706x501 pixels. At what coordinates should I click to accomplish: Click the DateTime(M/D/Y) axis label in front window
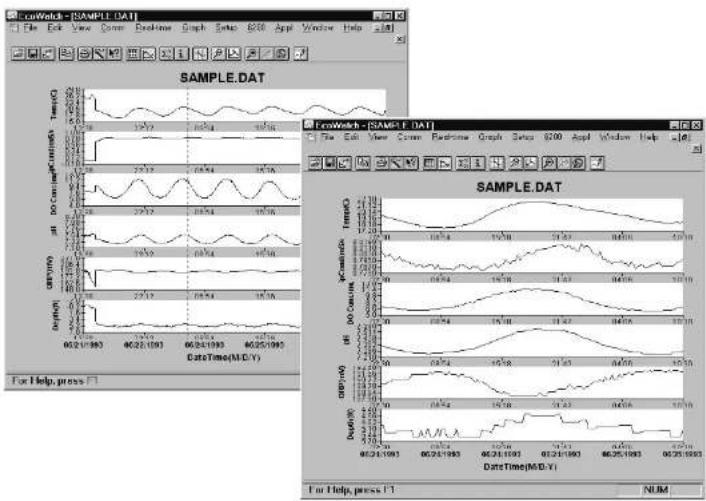click(x=520, y=467)
